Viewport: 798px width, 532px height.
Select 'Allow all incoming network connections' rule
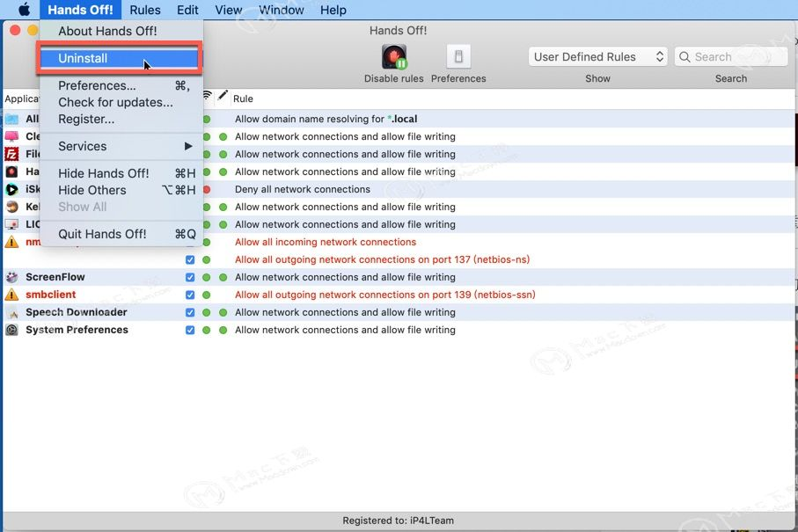click(326, 242)
